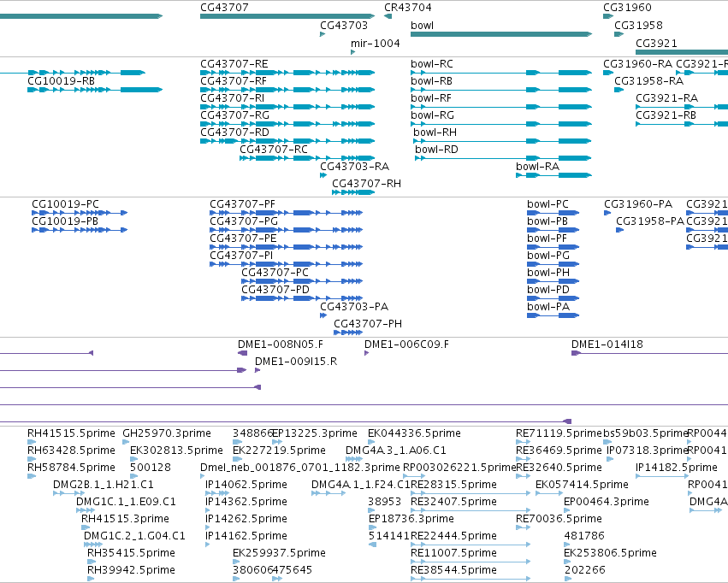Select CG43707-PF protein label

click(x=242, y=204)
